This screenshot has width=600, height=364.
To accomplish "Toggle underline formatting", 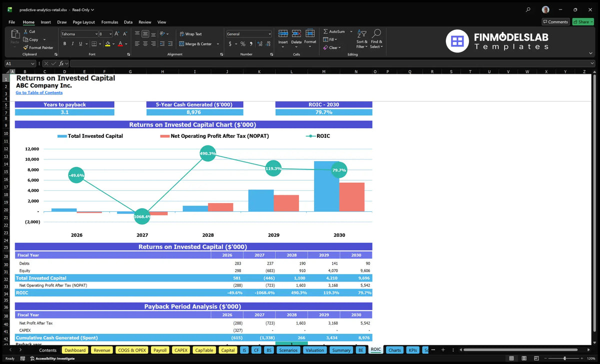I will pos(80,44).
